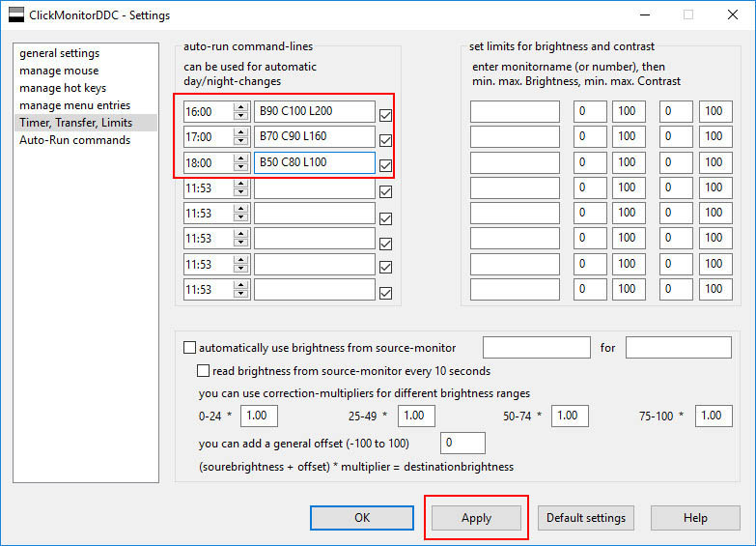Increase the 16:00 timer using up arrow
Screen dimensions: 756x546
[240, 107]
